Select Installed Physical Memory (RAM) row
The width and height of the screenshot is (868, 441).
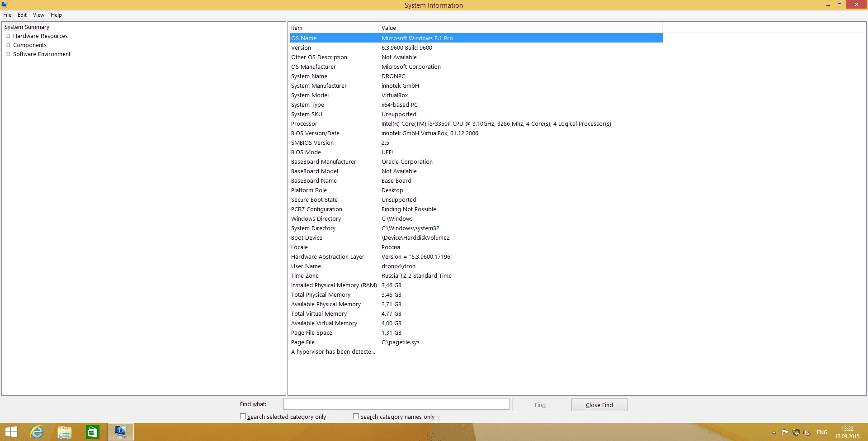(x=476, y=285)
